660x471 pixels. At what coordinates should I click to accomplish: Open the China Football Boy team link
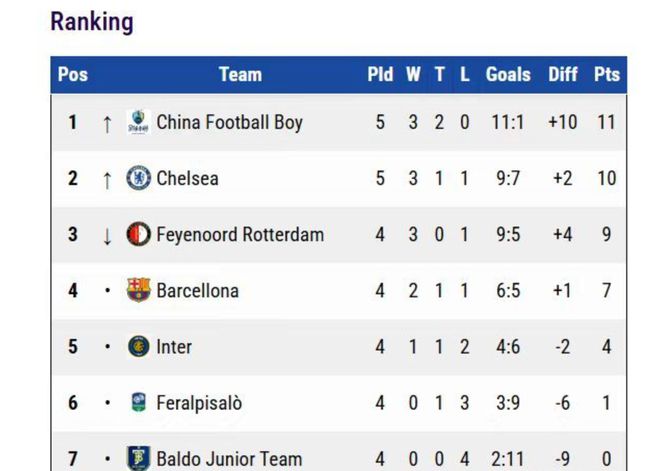tap(229, 123)
